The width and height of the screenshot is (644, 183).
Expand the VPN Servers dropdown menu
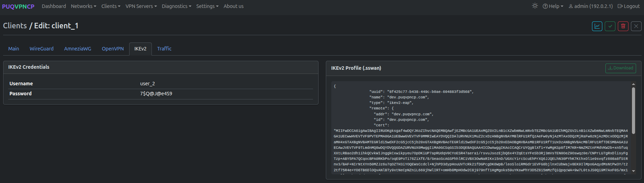tap(141, 6)
